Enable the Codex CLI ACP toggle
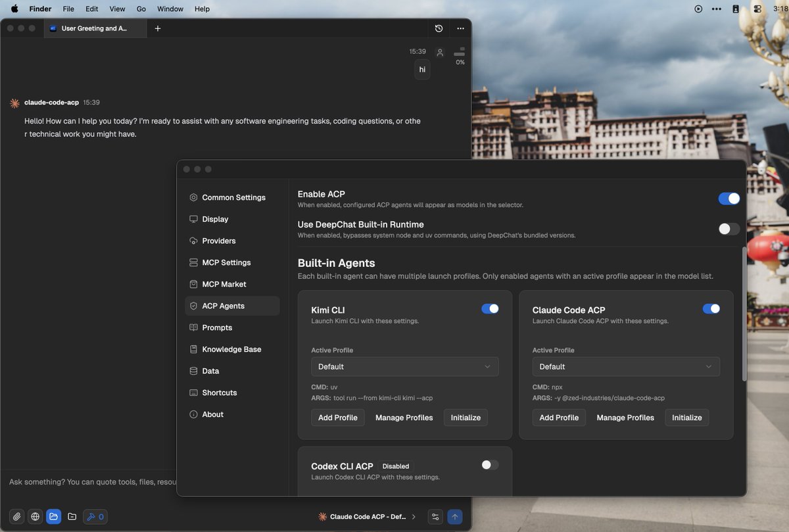789x532 pixels. (x=490, y=465)
